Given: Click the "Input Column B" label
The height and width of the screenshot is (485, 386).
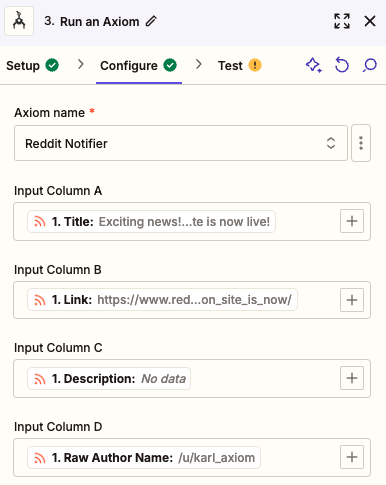Looking at the screenshot, I should click(58, 270).
